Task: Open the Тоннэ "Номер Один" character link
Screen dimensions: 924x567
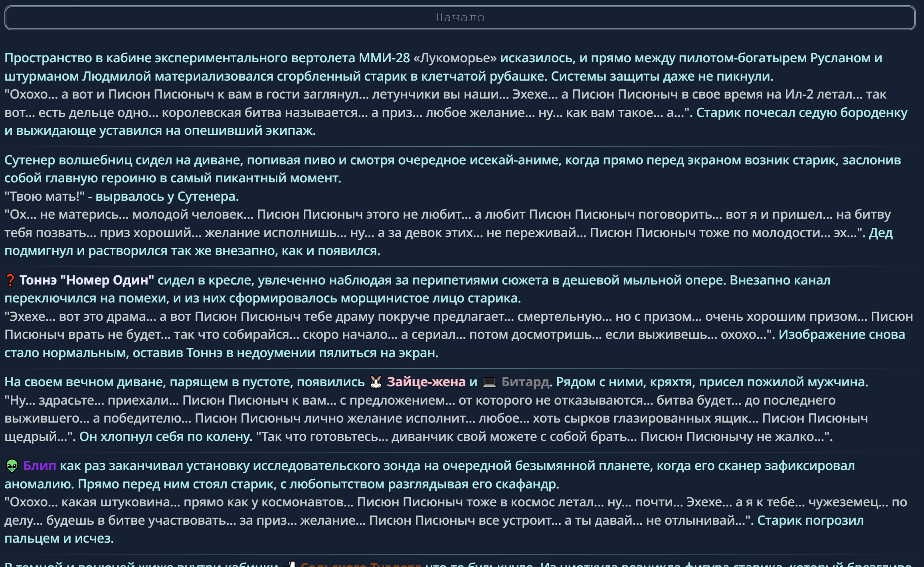Action: point(87,280)
